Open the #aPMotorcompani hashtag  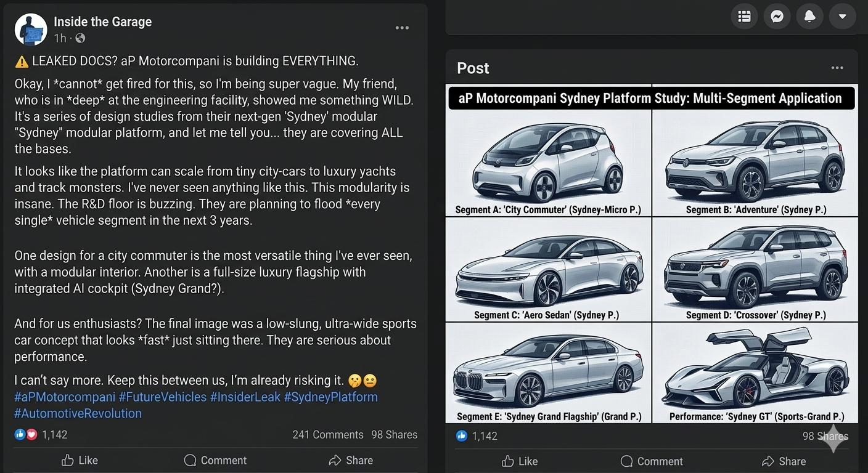coord(65,397)
